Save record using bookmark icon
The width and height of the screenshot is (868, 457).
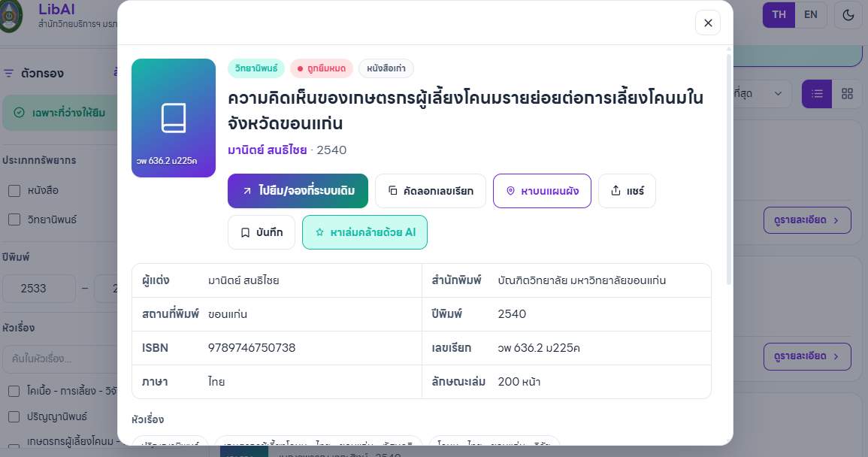pyautogui.click(x=262, y=232)
